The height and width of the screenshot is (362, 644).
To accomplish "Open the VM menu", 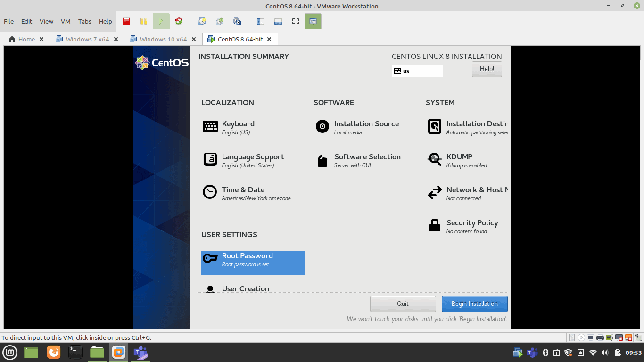I will 66,21.
